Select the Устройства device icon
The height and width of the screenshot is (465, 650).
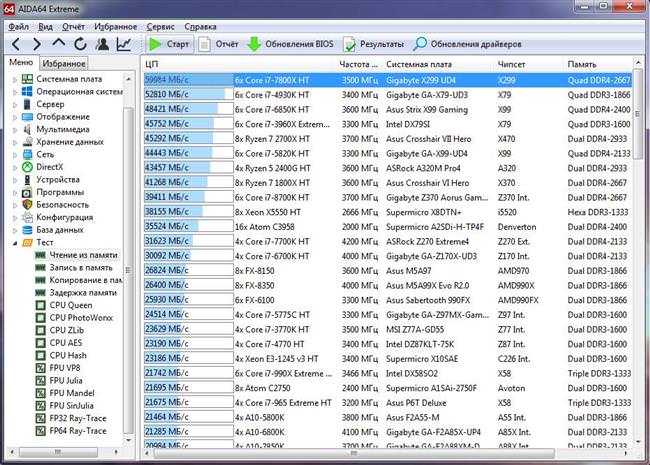[x=27, y=179]
